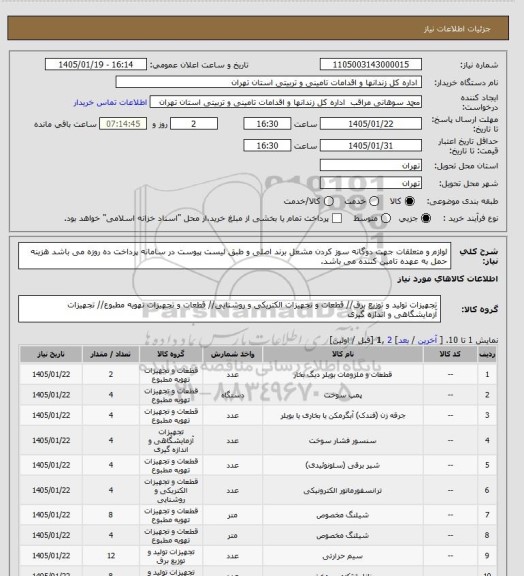Click the دستگاه unit cell for پمپ سوخت
This screenshot has height=576, width=524.
point(232,395)
